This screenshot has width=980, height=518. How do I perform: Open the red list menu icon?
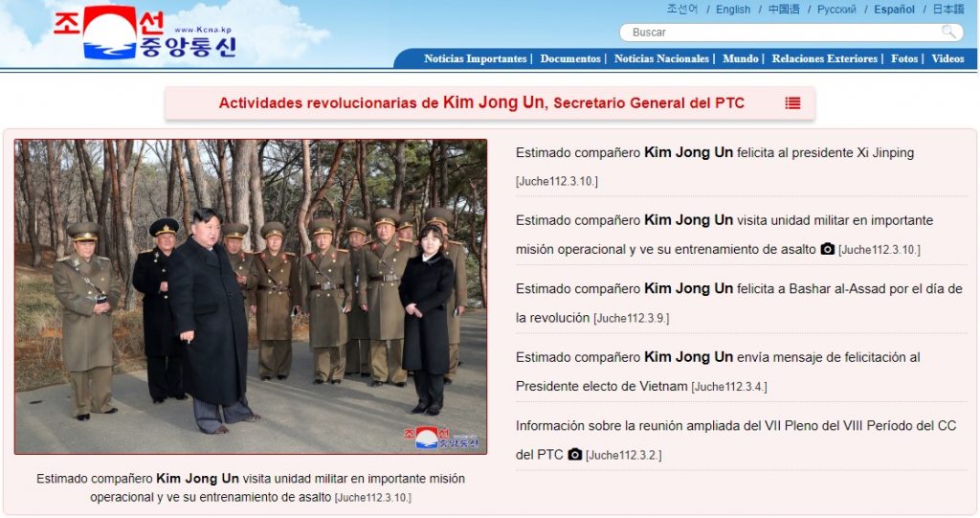(x=792, y=103)
